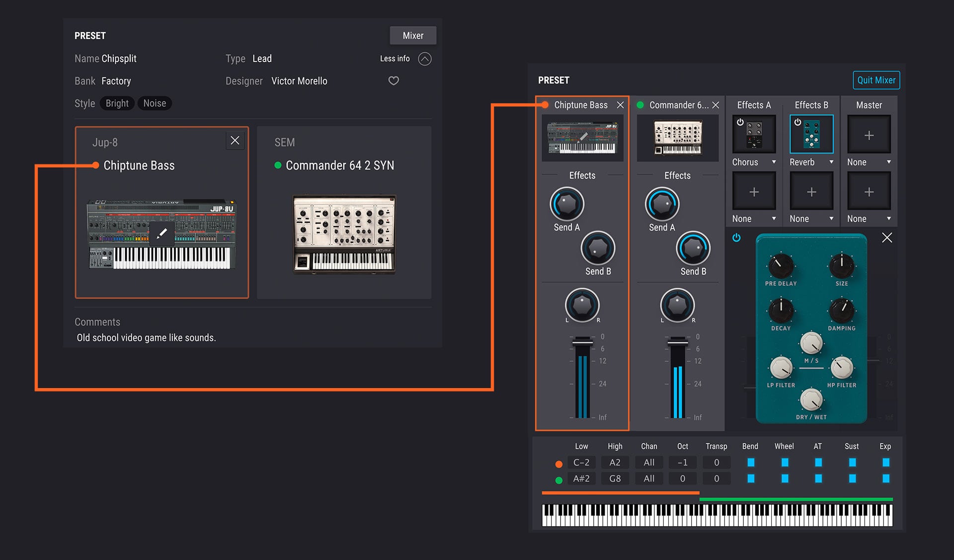
Task: Toggle Wheel checkbox for orange part
Action: pyautogui.click(x=785, y=463)
